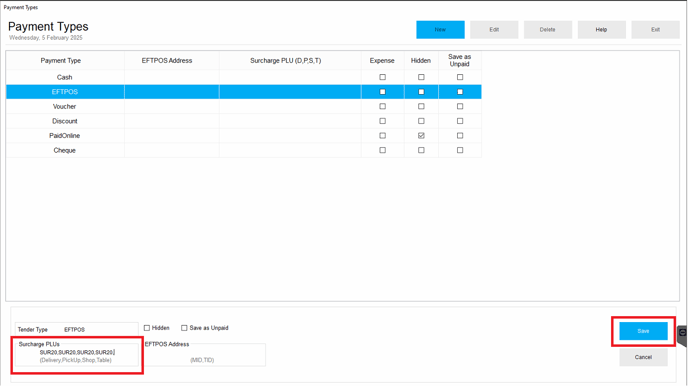Toggle Hidden checkbox for PaidOnline row
Image resolution: width=688 pixels, height=386 pixels.
pyautogui.click(x=421, y=136)
